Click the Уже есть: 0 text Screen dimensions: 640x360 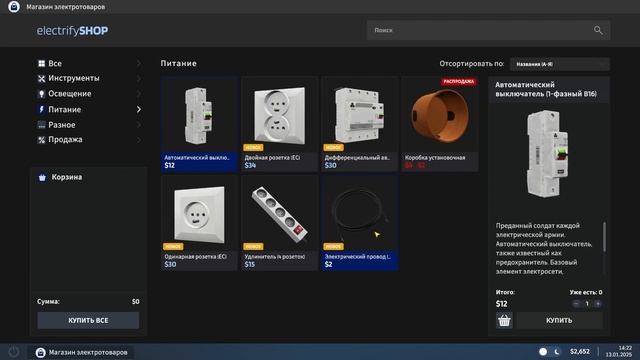point(586,292)
